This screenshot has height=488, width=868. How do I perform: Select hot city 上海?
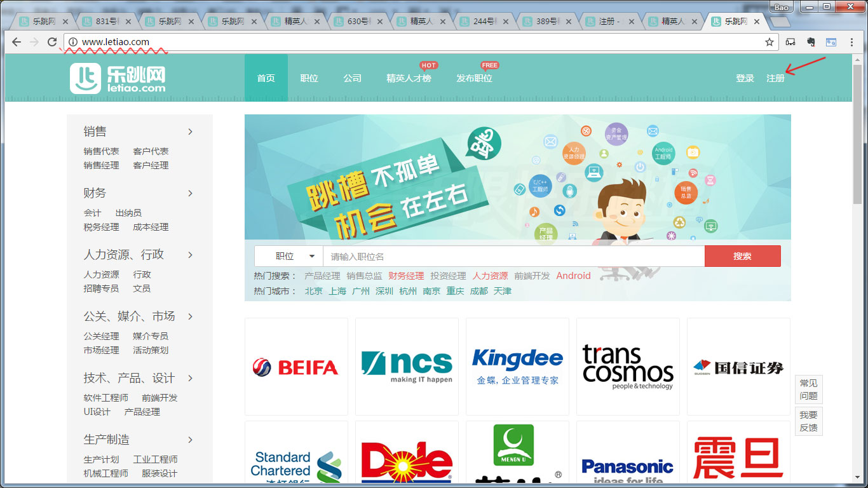click(337, 291)
